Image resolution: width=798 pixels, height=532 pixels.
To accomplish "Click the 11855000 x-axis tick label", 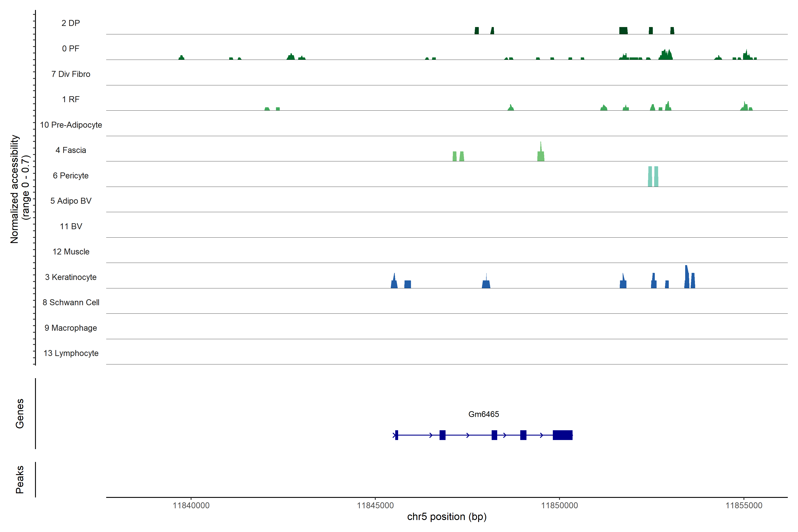I will 744,506.
